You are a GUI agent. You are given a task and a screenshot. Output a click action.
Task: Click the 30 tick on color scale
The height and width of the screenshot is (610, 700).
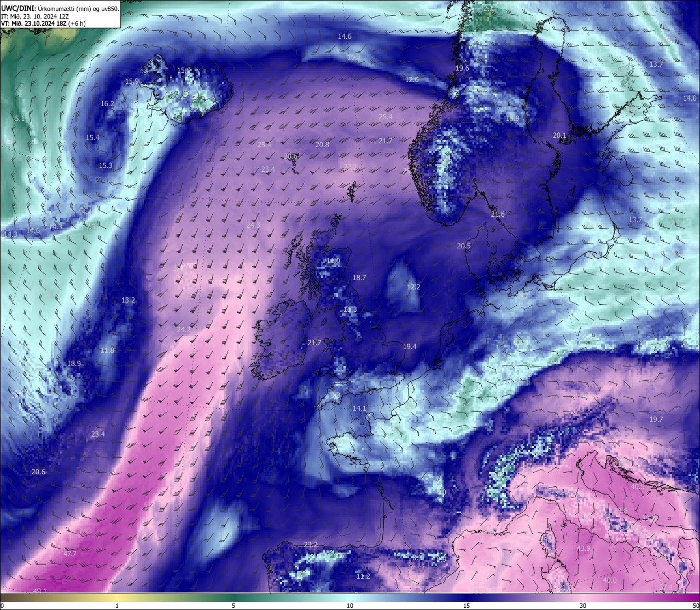tap(583, 606)
